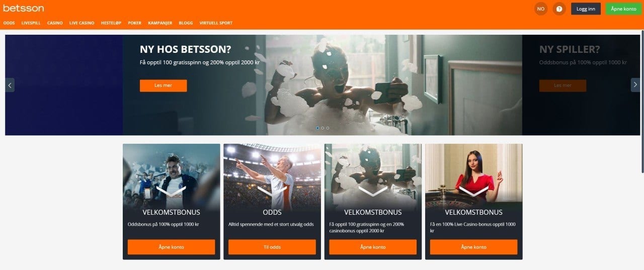Go to previous carousel slide arrow

coord(10,85)
